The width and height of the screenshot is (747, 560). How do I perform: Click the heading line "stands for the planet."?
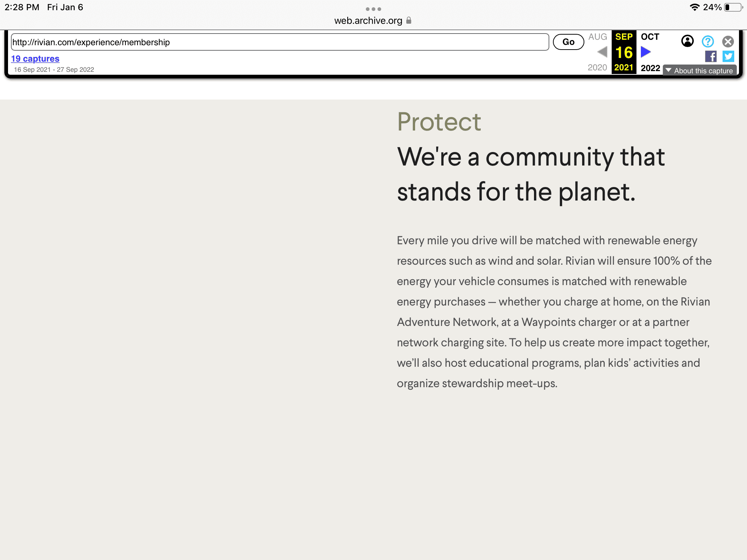tap(516, 192)
